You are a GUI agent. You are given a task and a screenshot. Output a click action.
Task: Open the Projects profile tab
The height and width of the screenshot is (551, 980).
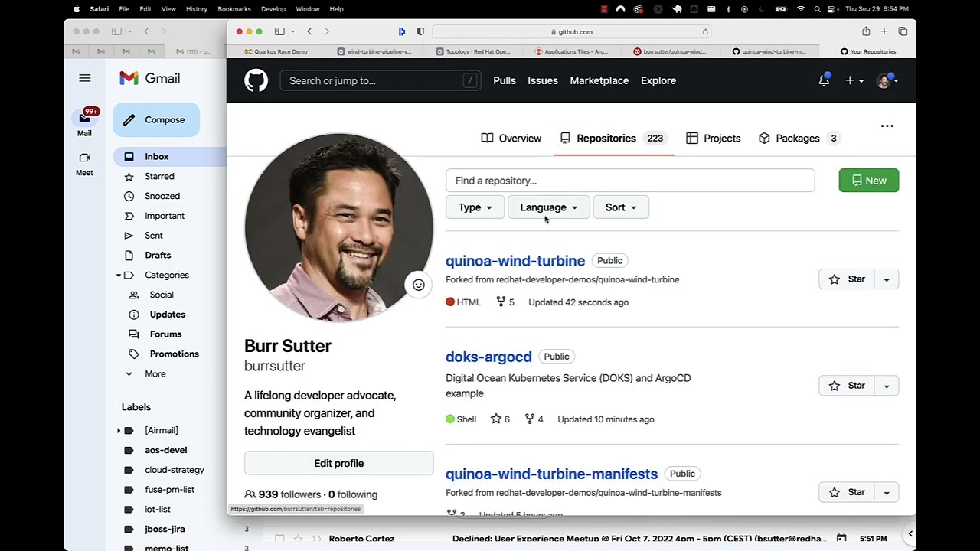tap(713, 139)
